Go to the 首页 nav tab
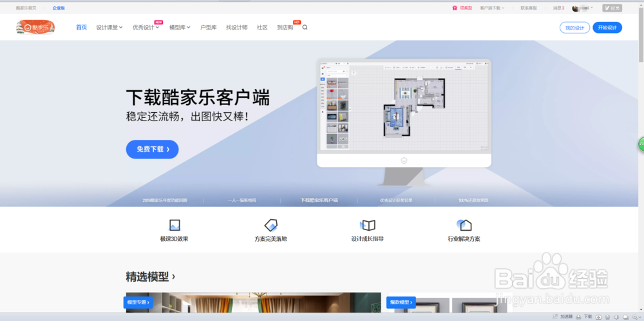 (81, 28)
